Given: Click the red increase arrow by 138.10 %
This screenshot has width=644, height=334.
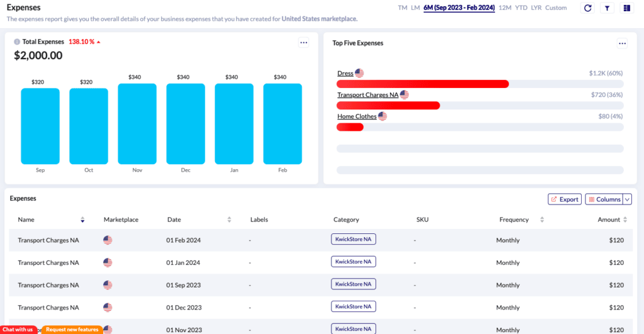Looking at the screenshot, I should click(x=99, y=42).
